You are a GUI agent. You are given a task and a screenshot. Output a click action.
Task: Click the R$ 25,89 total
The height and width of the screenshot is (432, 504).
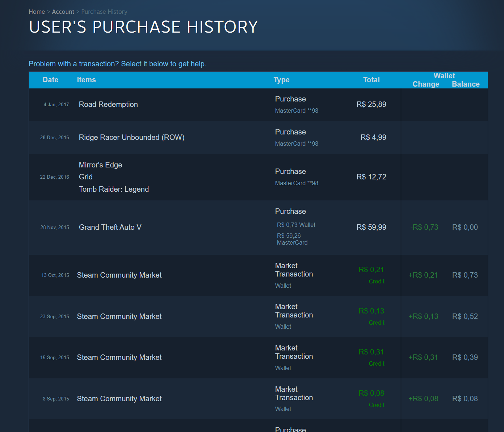[x=371, y=104]
